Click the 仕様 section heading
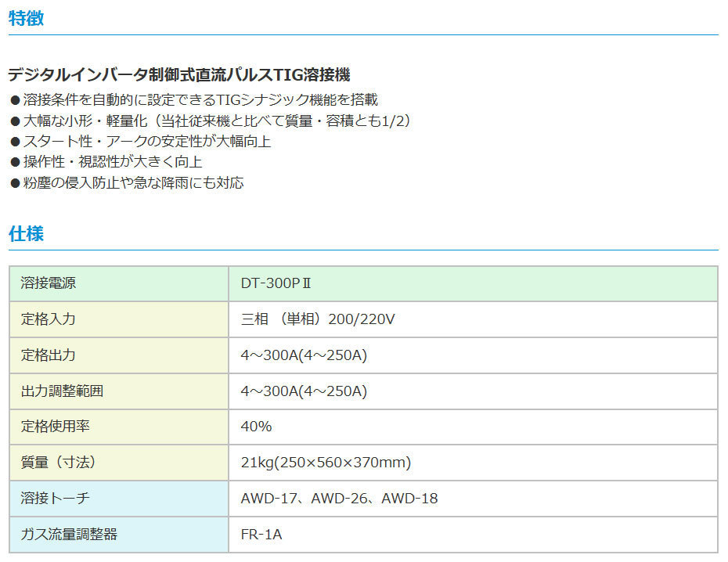Viewport: 728px width, 562px height. point(26,233)
